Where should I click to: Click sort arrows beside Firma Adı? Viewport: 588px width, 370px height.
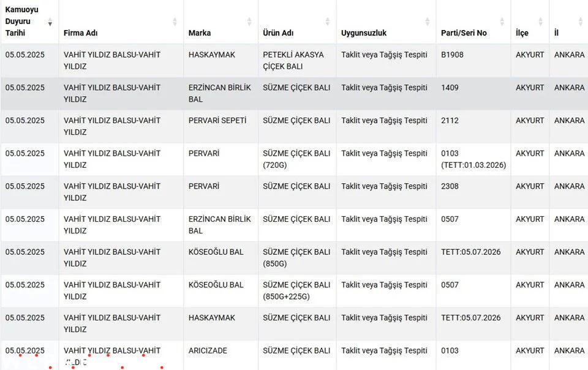click(175, 21)
